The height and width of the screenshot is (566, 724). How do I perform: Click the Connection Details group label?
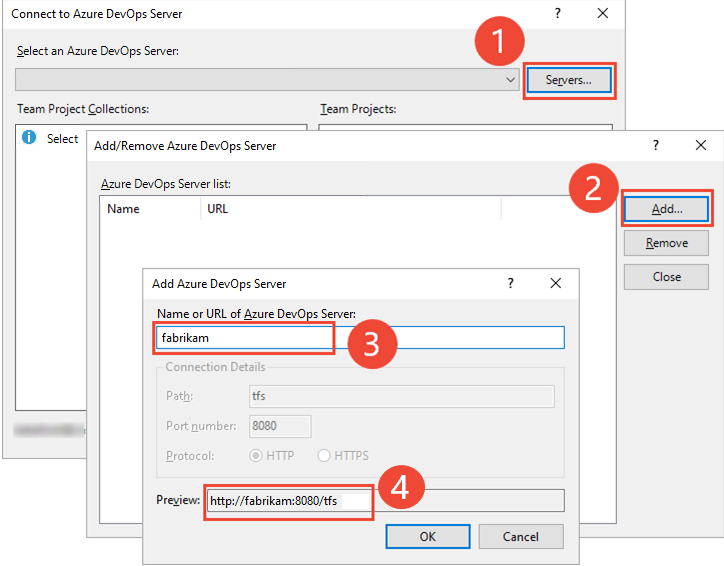tap(215, 367)
